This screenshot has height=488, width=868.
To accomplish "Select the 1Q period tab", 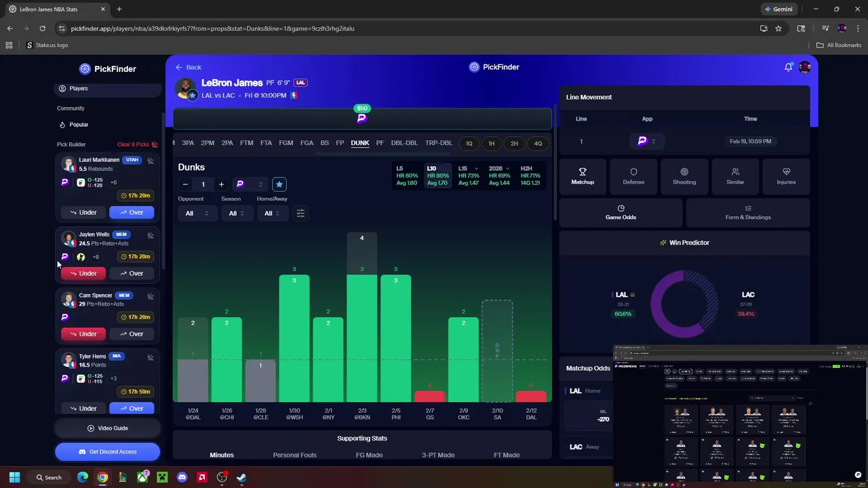I will [x=469, y=144].
